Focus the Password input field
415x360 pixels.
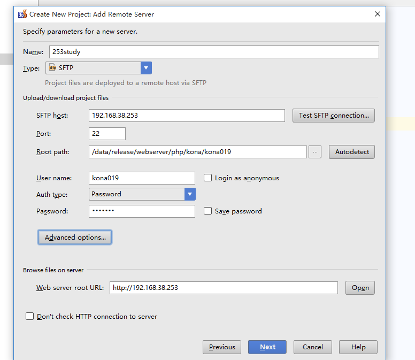pyautogui.click(x=142, y=211)
